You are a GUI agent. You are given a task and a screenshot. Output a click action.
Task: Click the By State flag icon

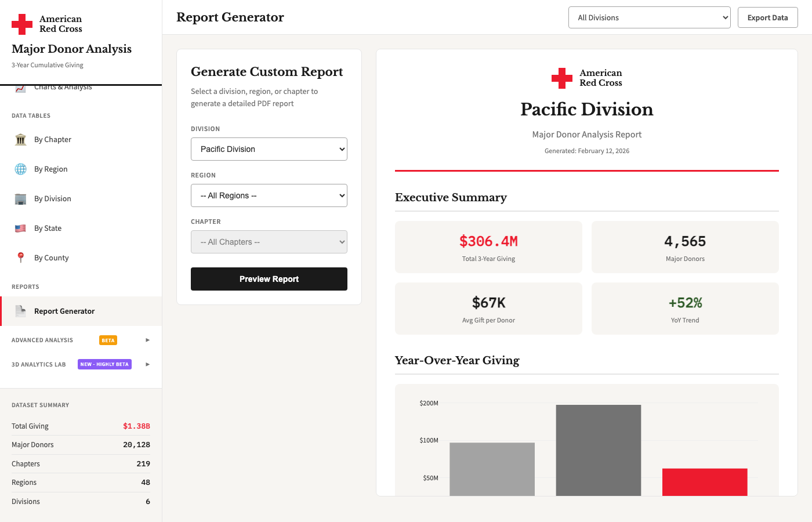tap(21, 228)
